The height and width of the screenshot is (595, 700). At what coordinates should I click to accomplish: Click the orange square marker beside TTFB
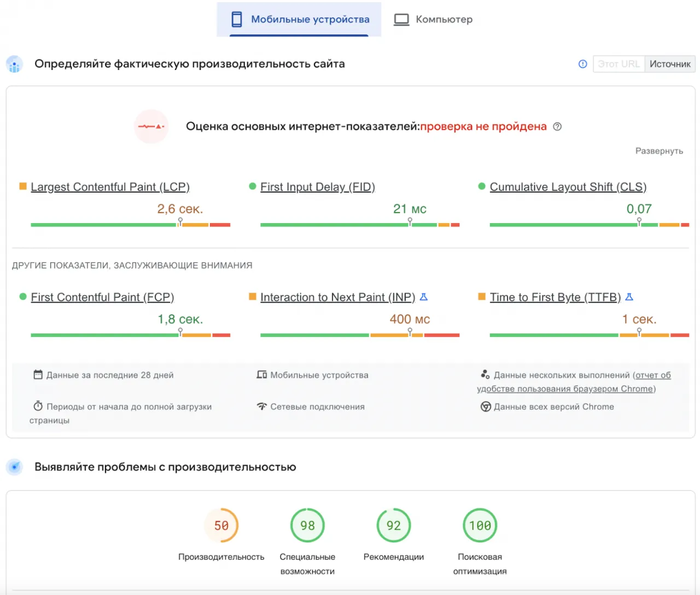tap(482, 297)
